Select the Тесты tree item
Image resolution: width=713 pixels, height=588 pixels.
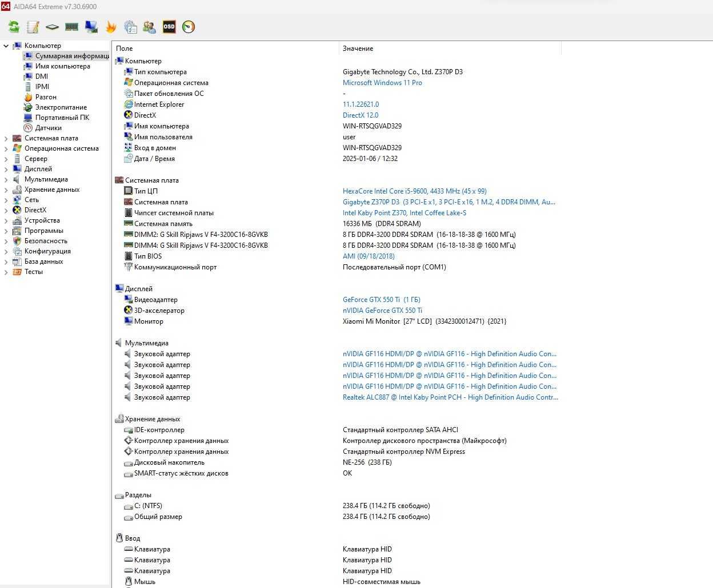click(x=34, y=272)
